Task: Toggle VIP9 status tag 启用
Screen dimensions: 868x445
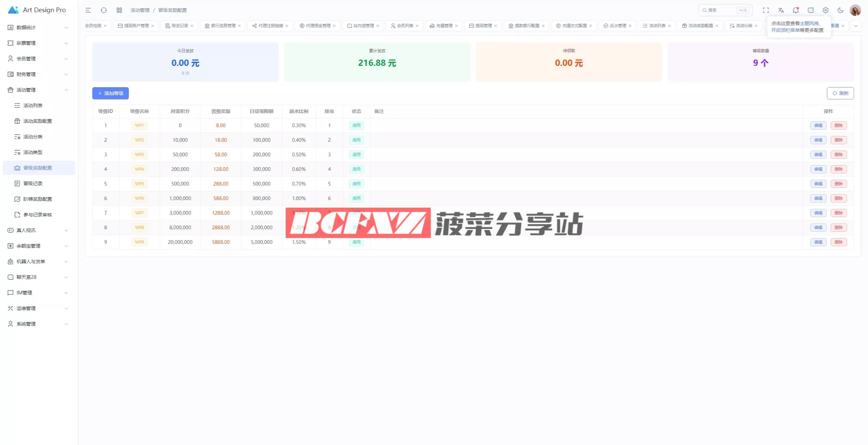Action: [356, 242]
